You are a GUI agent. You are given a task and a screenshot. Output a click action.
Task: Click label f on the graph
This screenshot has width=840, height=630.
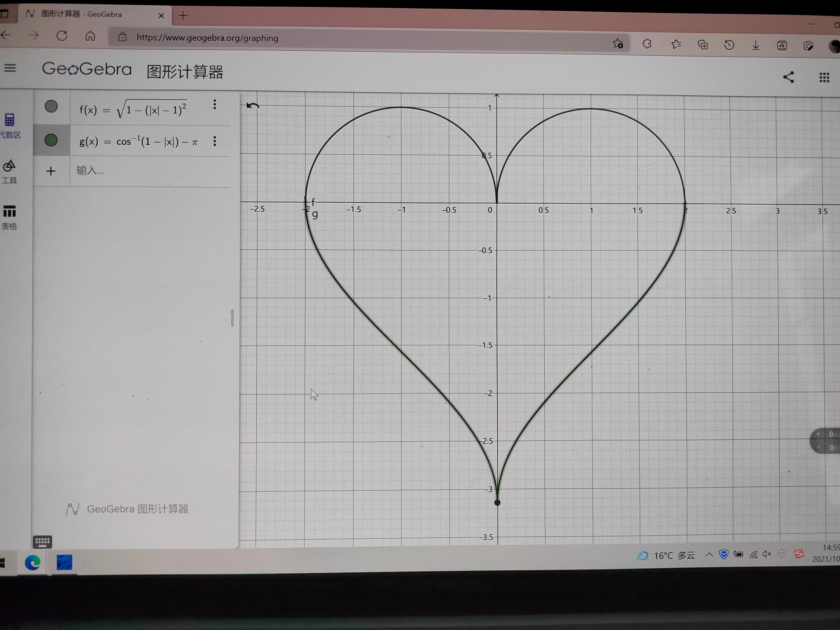pos(313,202)
